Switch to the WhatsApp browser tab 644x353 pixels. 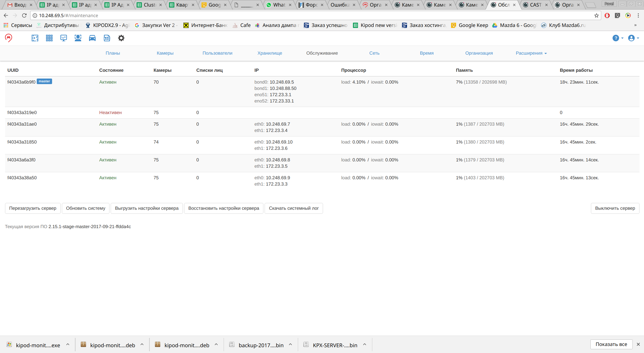click(x=279, y=5)
